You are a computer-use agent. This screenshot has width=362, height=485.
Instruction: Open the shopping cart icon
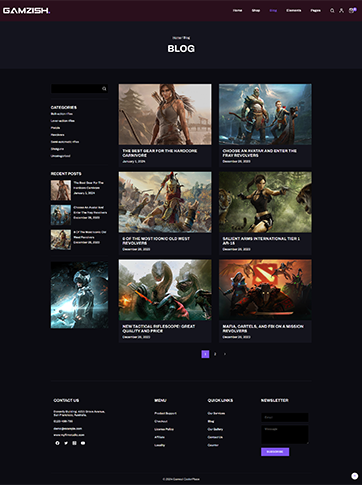[351, 11]
